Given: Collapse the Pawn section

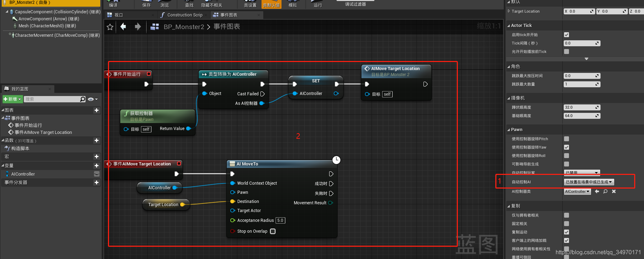Looking at the screenshot, I should [509, 130].
